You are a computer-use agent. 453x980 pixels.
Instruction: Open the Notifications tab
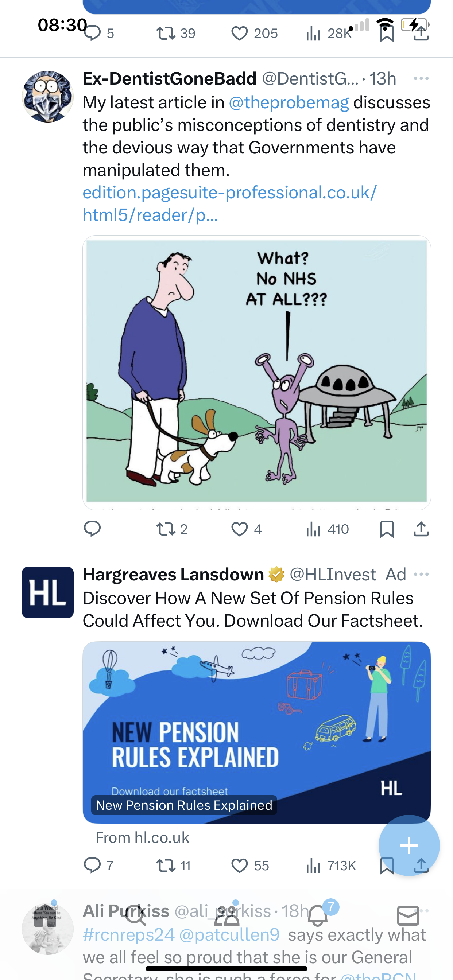(x=318, y=916)
